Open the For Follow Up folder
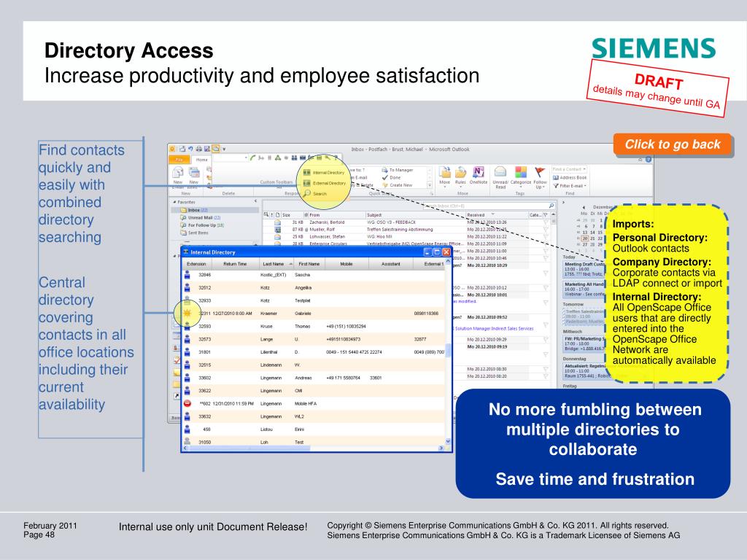This screenshot has height=560, width=747. pos(202,225)
